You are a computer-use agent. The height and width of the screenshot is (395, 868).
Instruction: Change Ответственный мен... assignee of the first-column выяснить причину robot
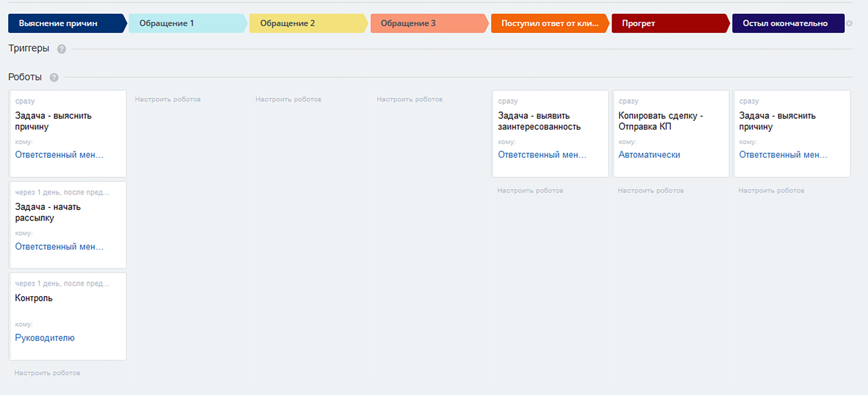click(59, 155)
